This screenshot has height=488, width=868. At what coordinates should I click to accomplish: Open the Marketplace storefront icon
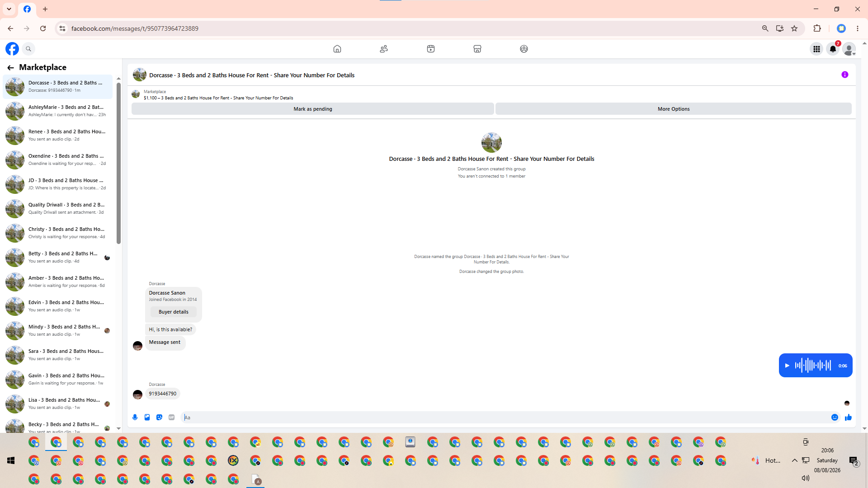click(x=477, y=49)
